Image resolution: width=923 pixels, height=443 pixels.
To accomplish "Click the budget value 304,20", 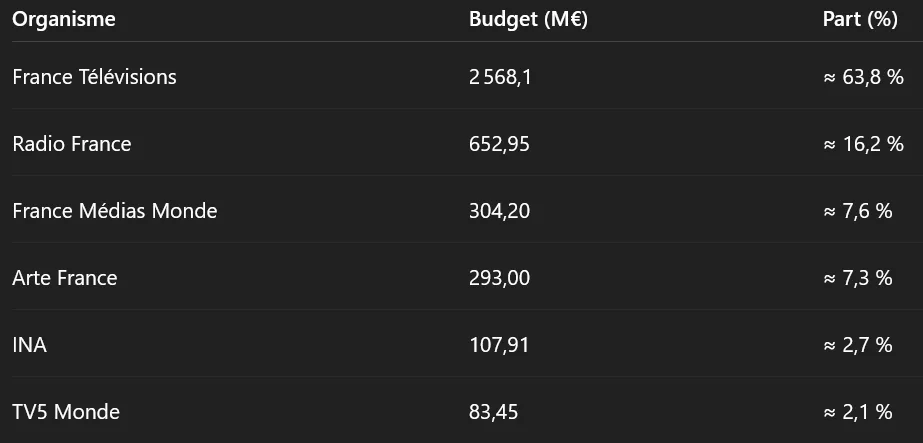I will pos(499,211).
